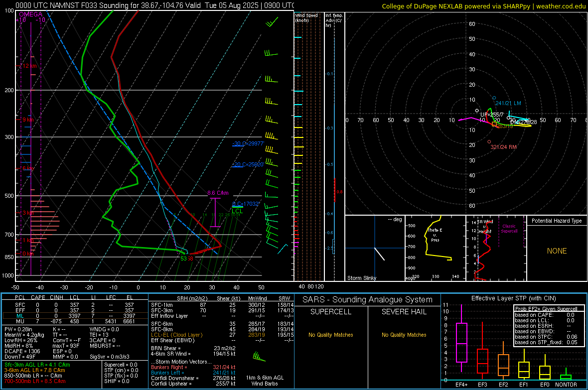Image resolution: width=588 pixels, height=390 pixels.
Task: Click the maxT = 93F value
Action: [x=66, y=346]
